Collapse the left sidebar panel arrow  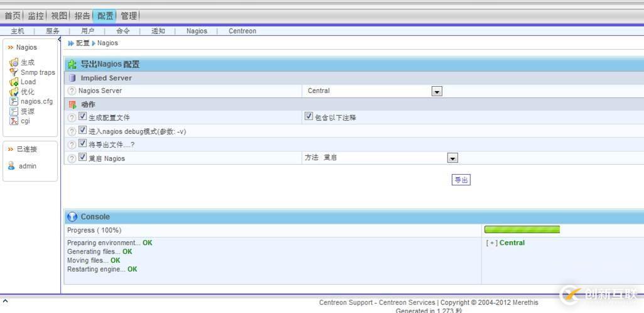tap(59, 39)
